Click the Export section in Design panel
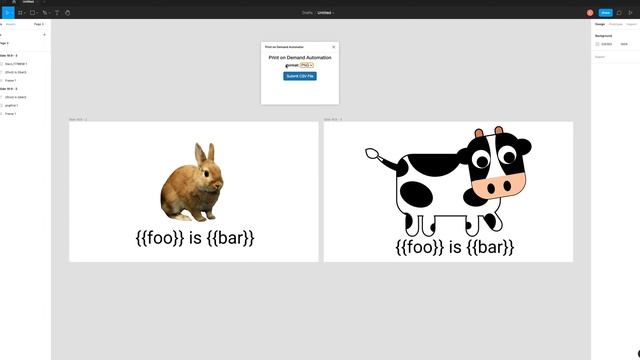 tap(600, 57)
